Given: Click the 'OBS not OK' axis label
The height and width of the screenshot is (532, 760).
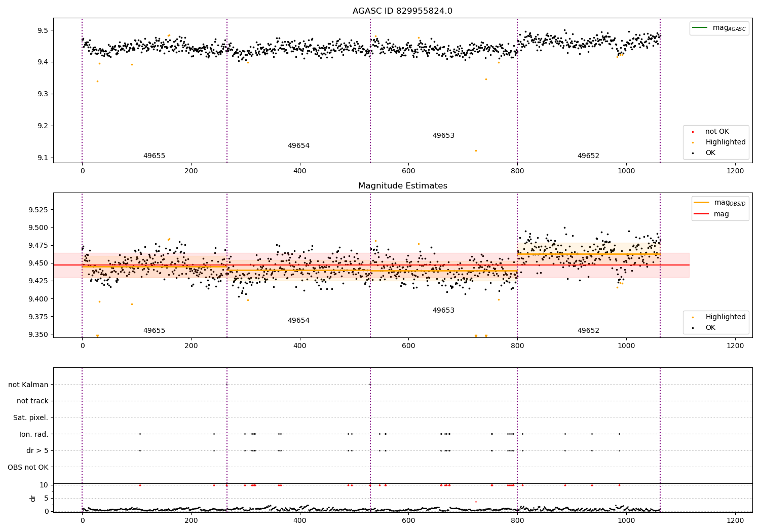Looking at the screenshot, I should (x=28, y=468).
